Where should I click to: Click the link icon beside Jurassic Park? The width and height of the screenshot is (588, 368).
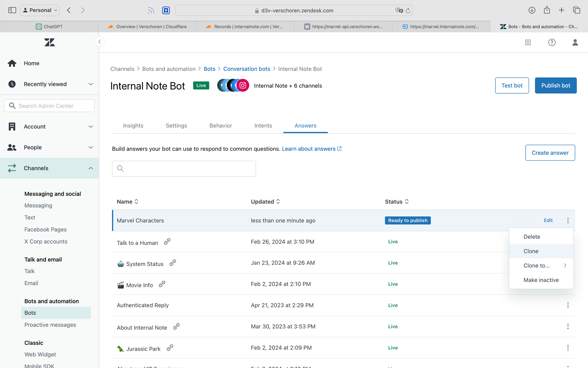pyautogui.click(x=170, y=348)
